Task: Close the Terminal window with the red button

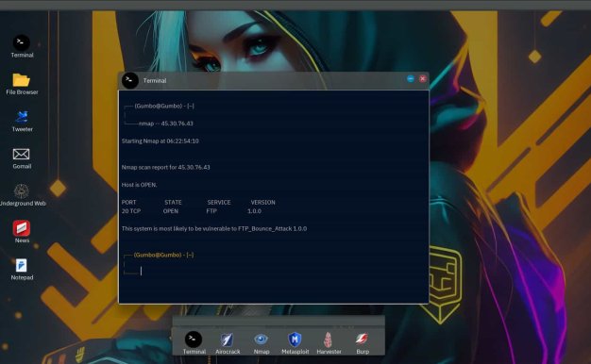Action: 423,78
